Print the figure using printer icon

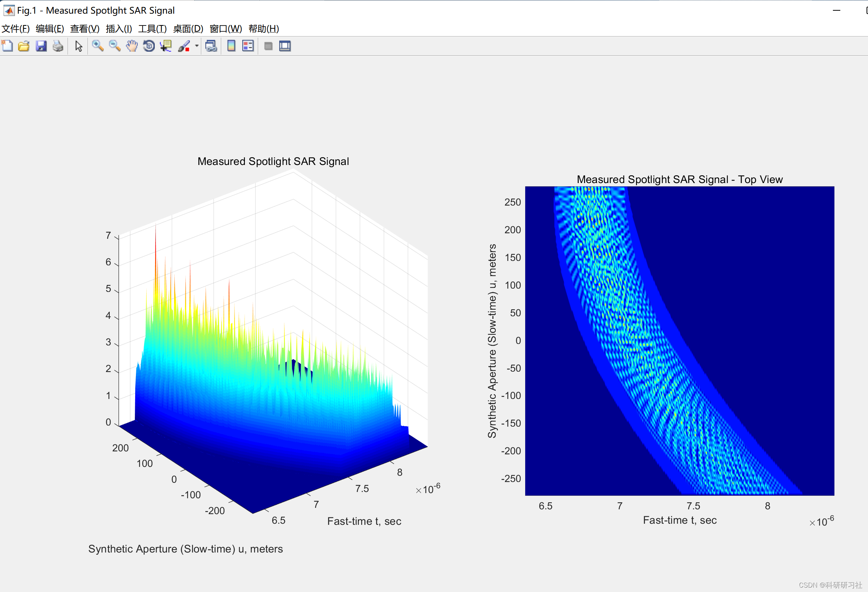[58, 46]
